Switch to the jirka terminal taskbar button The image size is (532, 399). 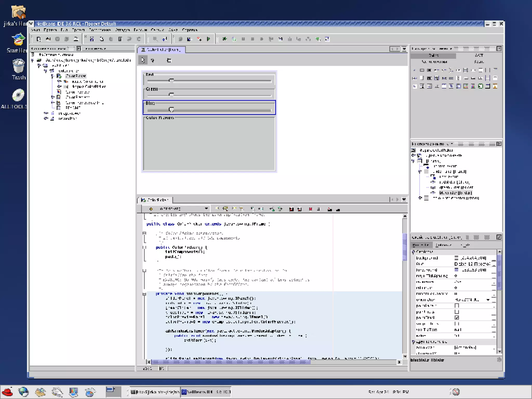155,392
